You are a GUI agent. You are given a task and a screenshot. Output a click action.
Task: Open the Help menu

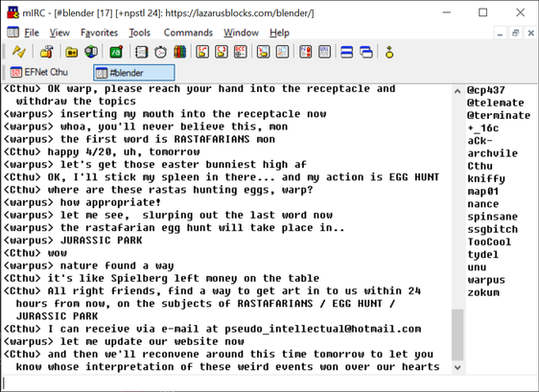(x=279, y=33)
